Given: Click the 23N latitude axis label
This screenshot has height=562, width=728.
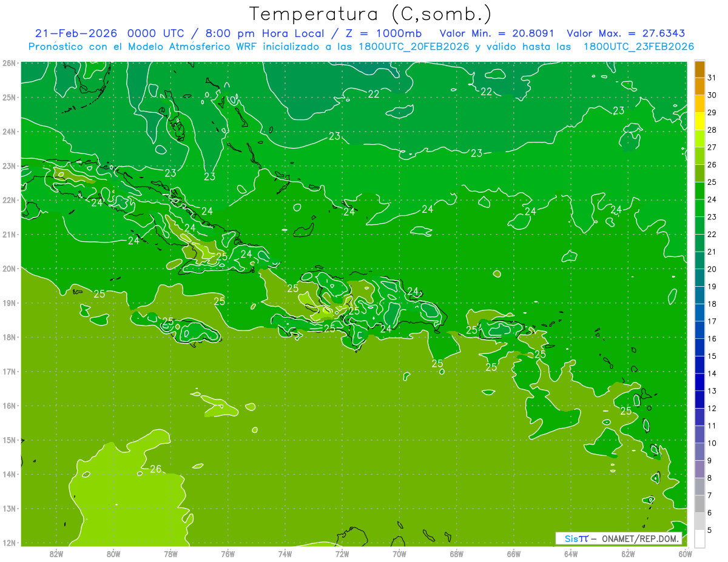Looking at the screenshot, I should pos(8,166).
